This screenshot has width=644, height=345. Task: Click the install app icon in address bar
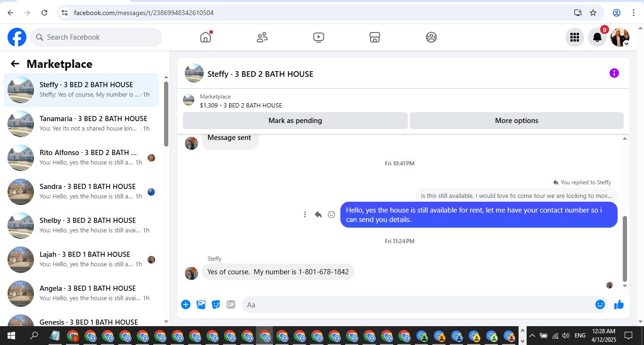pos(578,13)
